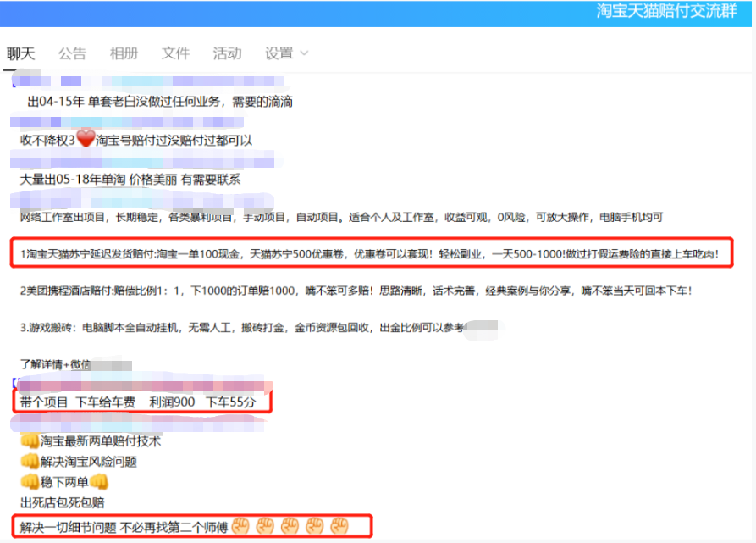Select the line starting 2美团携程酒店赔付
This screenshot has width=756, height=543.
356,291
